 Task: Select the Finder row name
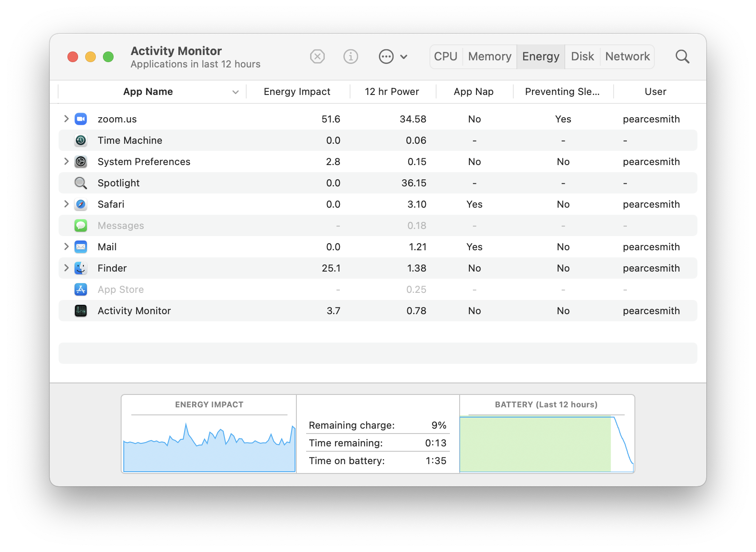[112, 268]
